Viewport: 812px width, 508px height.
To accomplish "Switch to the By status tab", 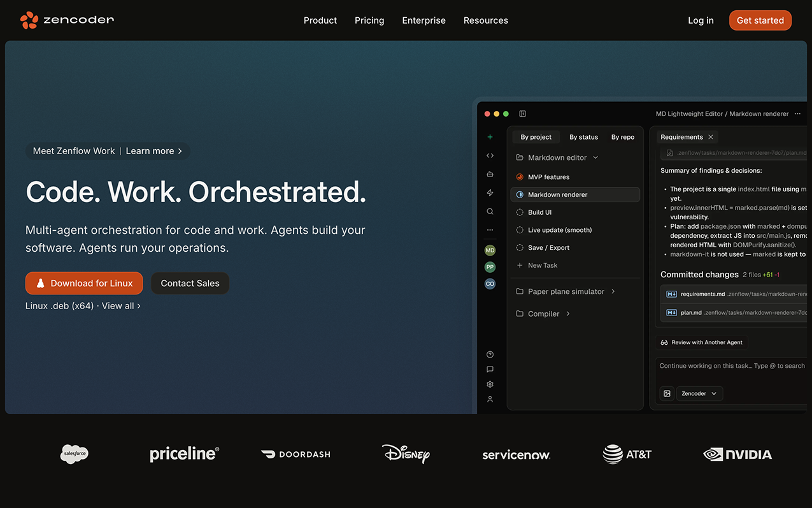I will pyautogui.click(x=584, y=137).
